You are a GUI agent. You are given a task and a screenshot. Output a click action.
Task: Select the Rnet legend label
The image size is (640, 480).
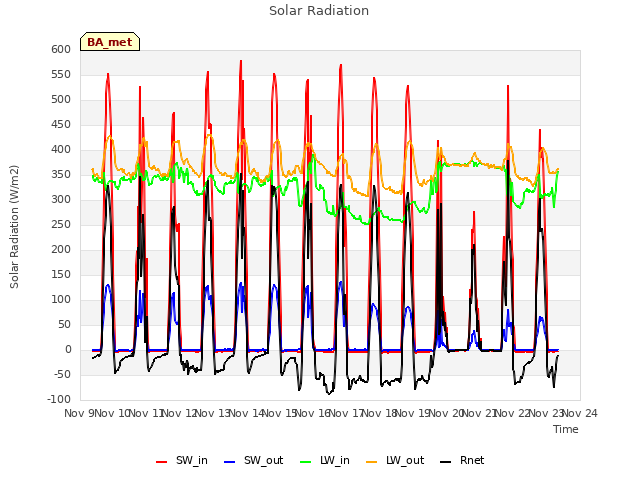click(x=472, y=460)
